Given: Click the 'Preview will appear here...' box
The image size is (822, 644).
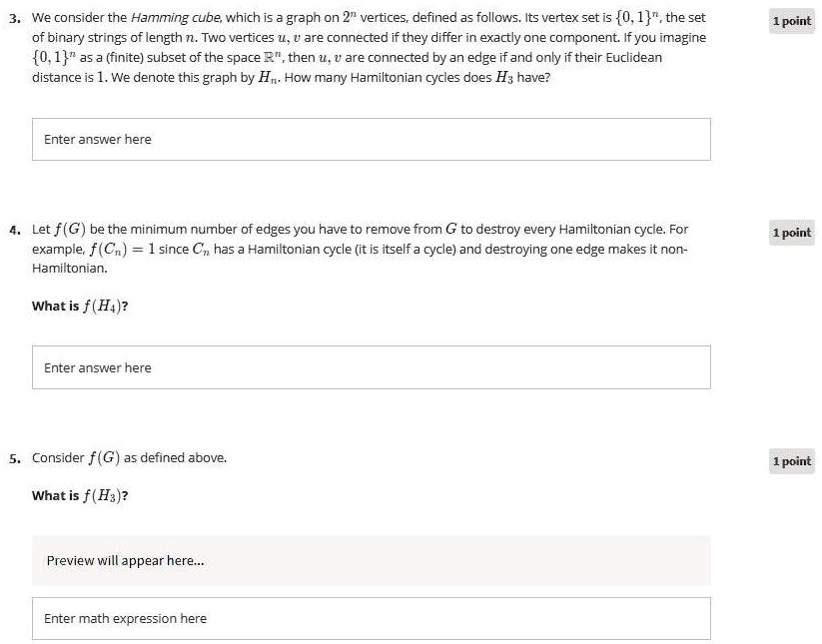Looking at the screenshot, I should [x=372, y=560].
